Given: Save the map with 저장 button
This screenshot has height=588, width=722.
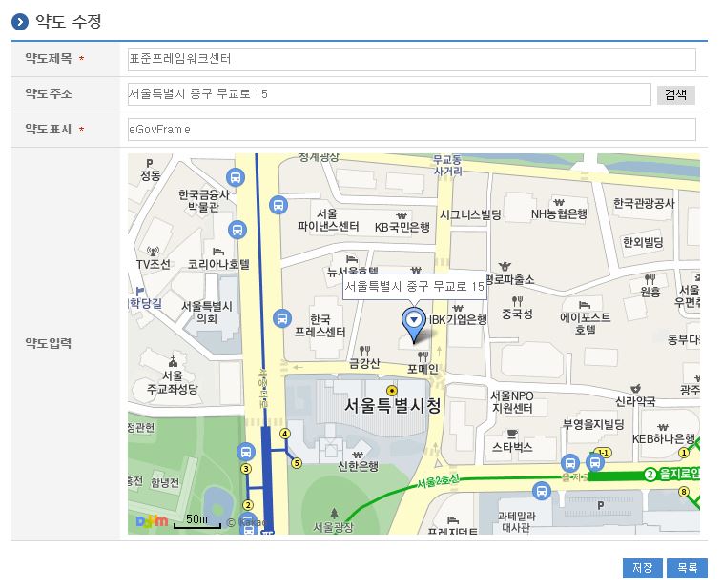Looking at the screenshot, I should pyautogui.click(x=642, y=568).
